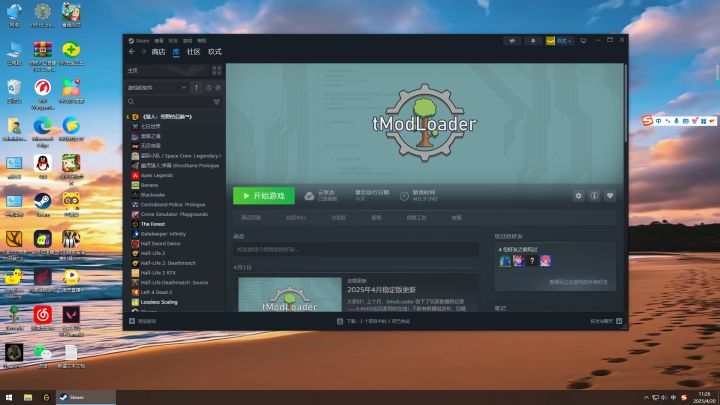Open the tMod Loader news thumbnail image

[290, 294]
